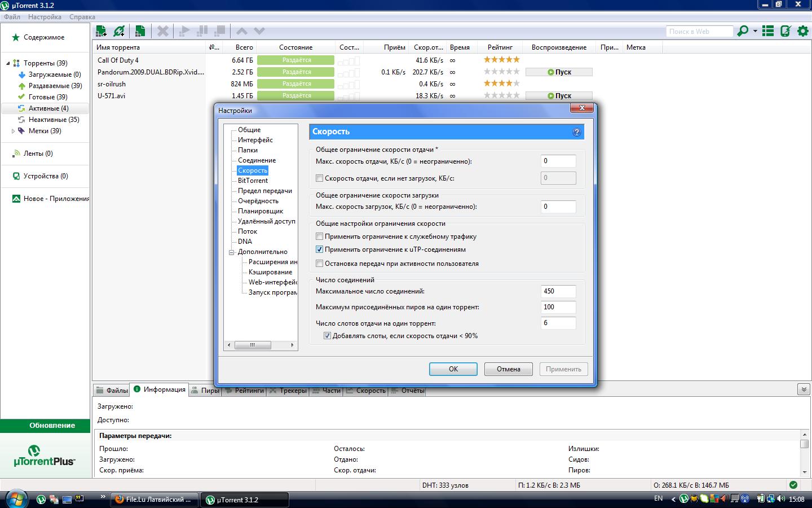Sort by the Состояние column header

click(x=295, y=47)
